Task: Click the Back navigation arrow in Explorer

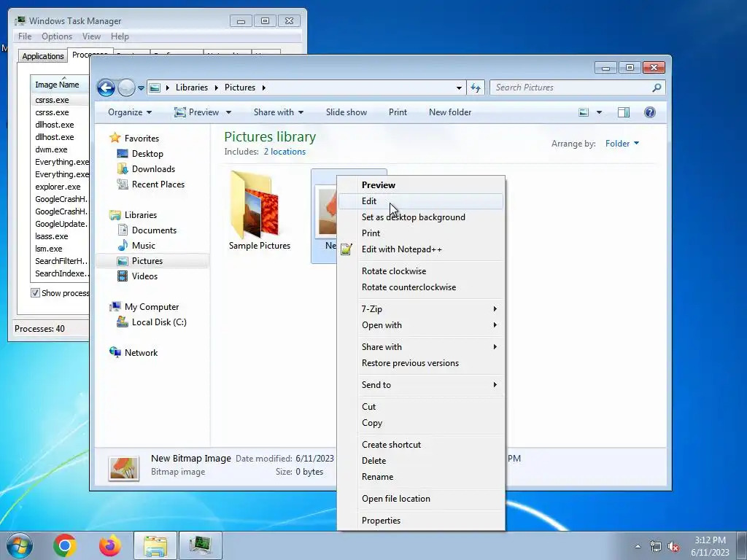Action: click(x=106, y=87)
